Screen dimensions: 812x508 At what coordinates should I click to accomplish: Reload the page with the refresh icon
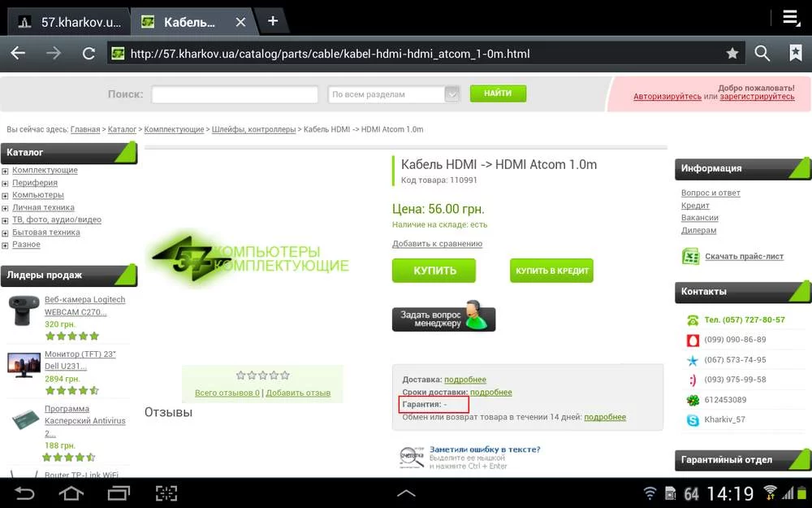point(89,54)
